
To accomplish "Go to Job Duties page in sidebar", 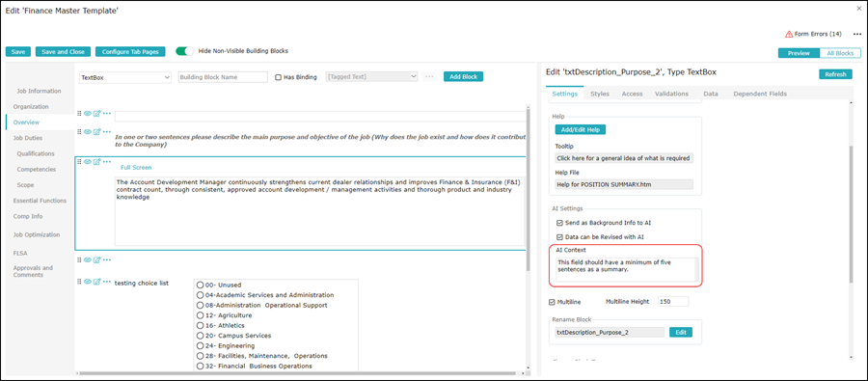I will click(x=28, y=138).
